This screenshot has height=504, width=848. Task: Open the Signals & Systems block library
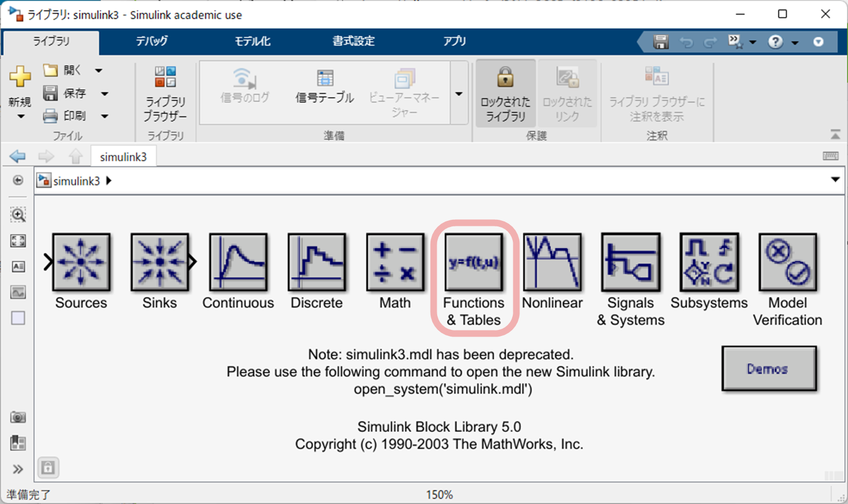point(631,262)
